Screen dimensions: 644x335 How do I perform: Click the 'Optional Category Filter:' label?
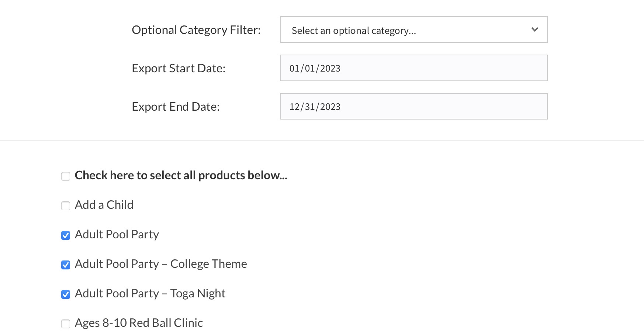point(196,30)
